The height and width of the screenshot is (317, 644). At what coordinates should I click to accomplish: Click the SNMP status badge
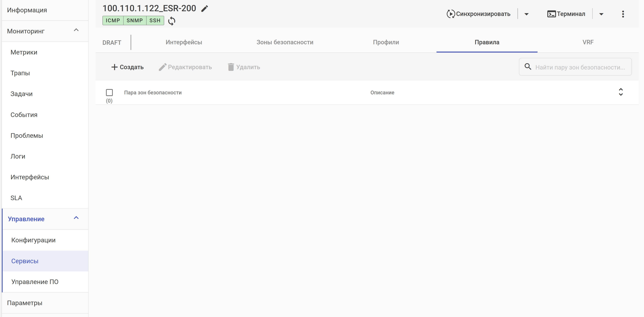coord(134,20)
